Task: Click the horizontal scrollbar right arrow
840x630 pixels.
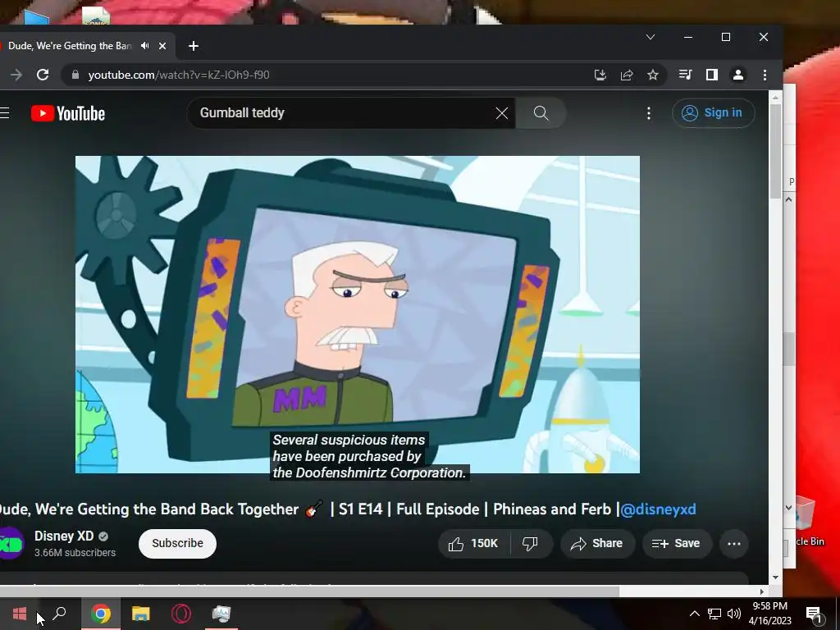Action: click(762, 592)
